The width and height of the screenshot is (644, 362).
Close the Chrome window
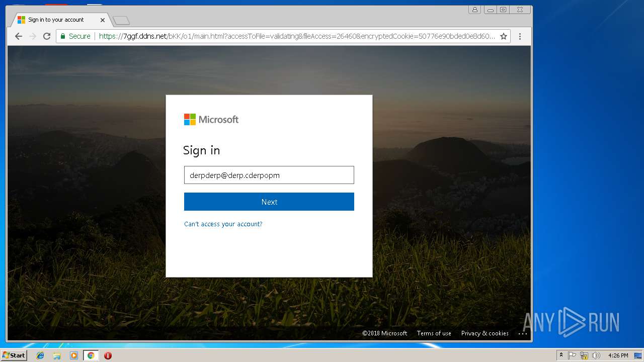coord(520,10)
